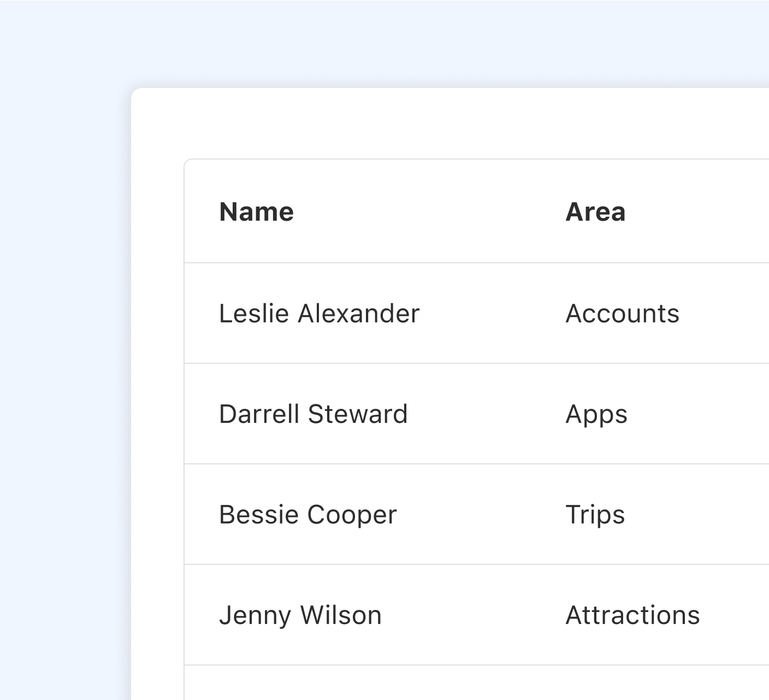
Task: Select the surname Wilson
Action: point(341,615)
